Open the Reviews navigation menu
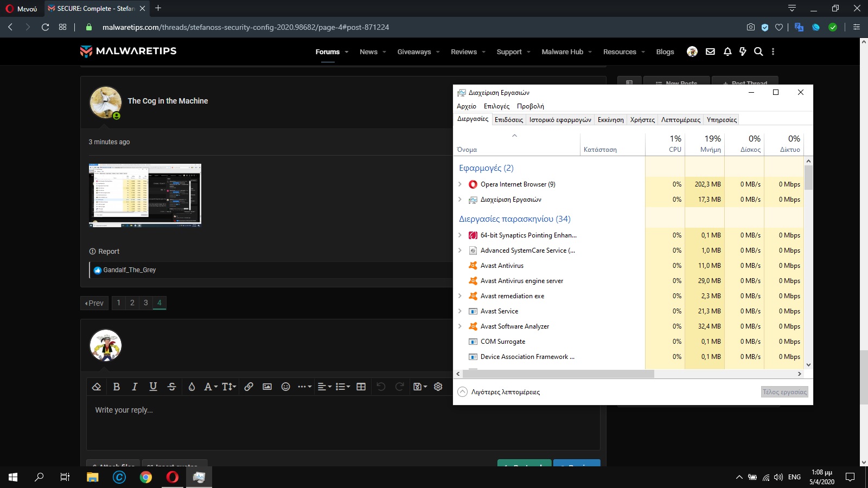Image resolution: width=868 pixels, height=488 pixels. 464,52
